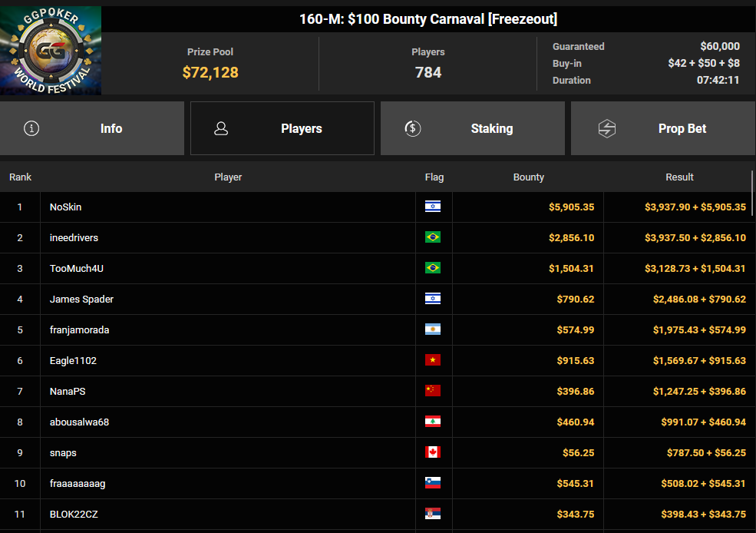Open the Info tab
The width and height of the screenshot is (756, 533).
92,128
